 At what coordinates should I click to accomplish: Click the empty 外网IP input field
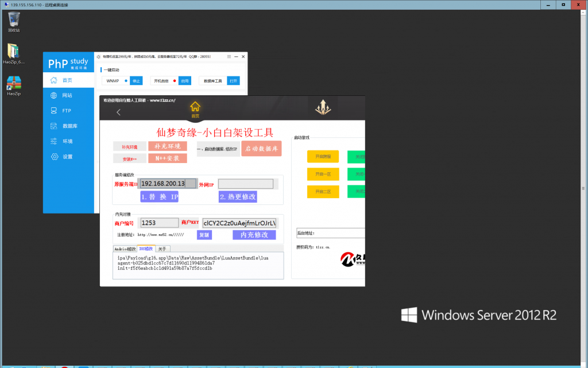(246, 184)
